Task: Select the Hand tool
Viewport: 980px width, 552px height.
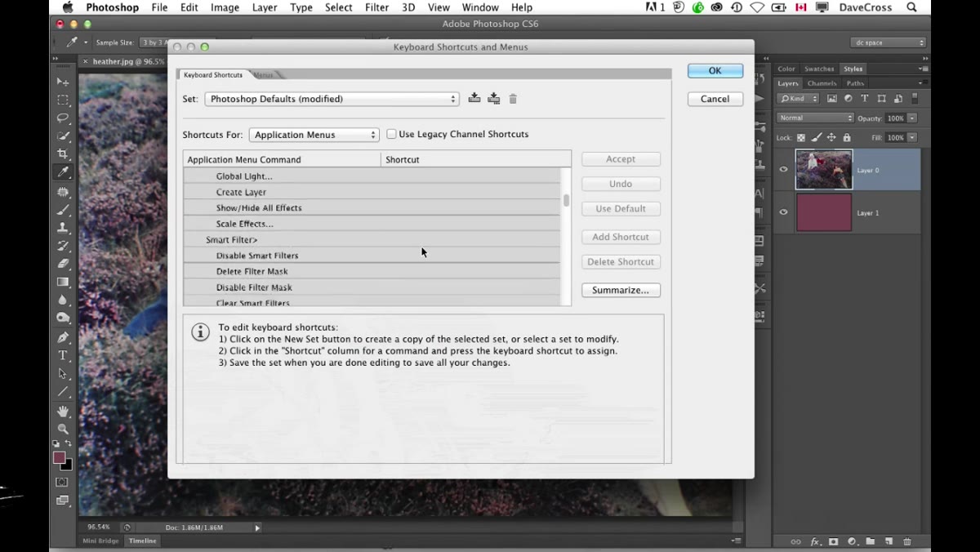Action: pos(63,412)
